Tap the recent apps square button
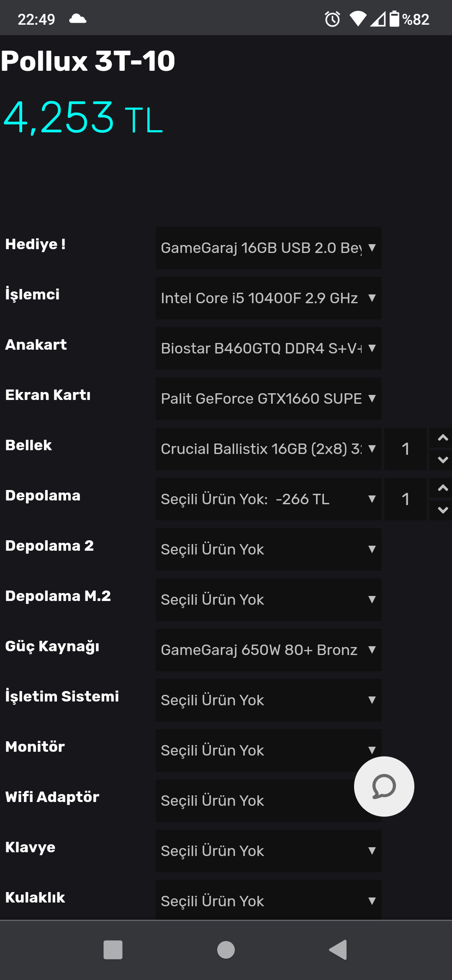Image resolution: width=452 pixels, height=980 pixels. 113,949
